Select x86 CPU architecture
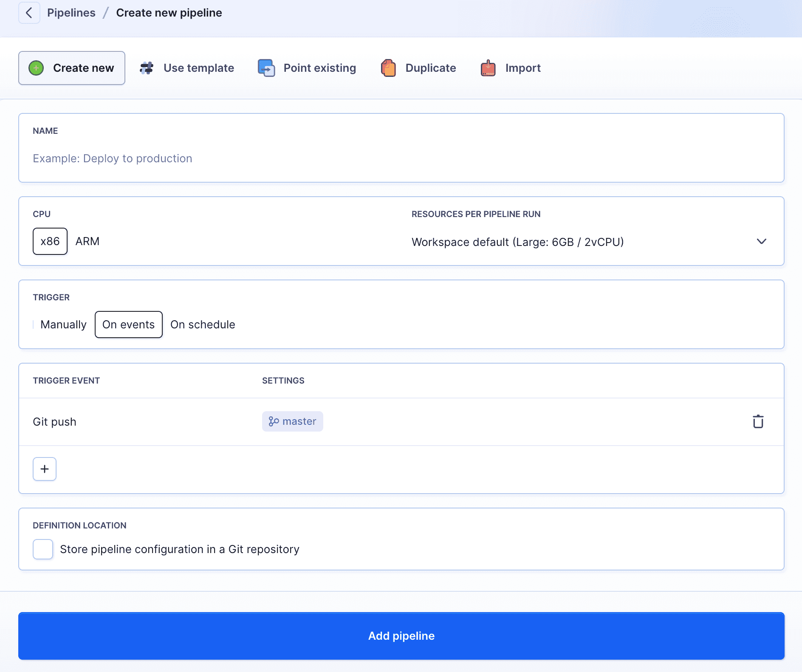The image size is (802, 672). (50, 241)
